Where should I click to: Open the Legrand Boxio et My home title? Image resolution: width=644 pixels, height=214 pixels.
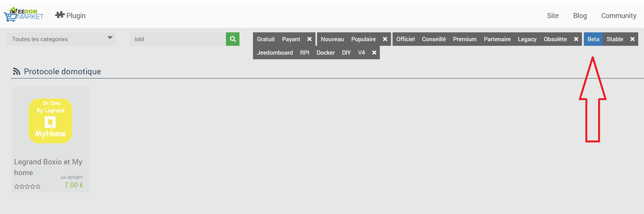48,167
